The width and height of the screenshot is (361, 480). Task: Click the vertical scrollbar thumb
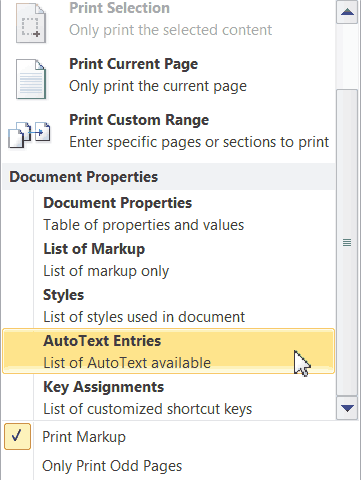347,242
